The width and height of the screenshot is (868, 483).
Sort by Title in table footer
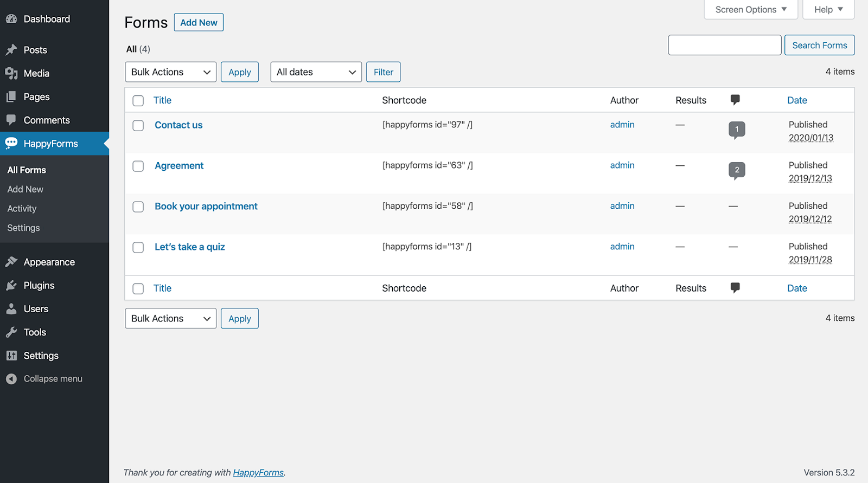pos(162,288)
